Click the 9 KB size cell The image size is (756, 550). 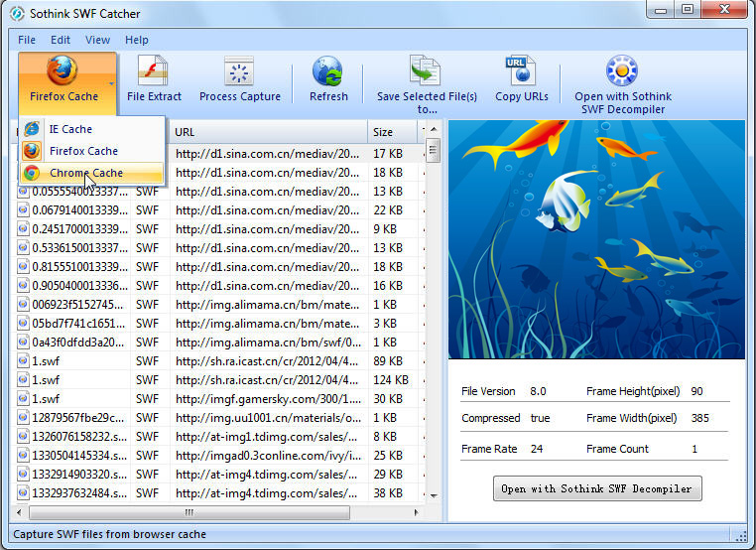coord(385,229)
